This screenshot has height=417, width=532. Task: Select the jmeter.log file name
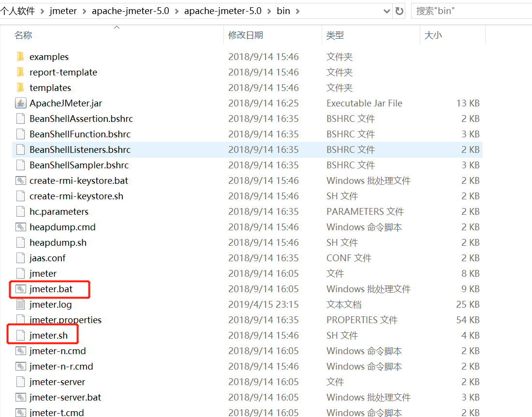point(51,304)
